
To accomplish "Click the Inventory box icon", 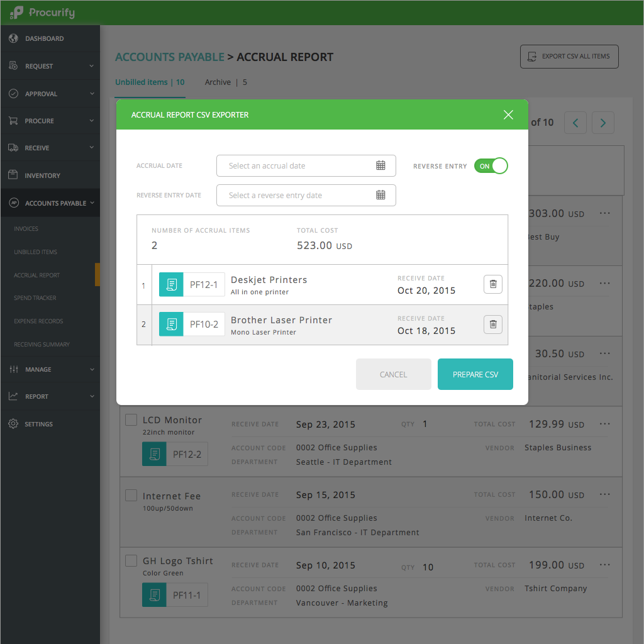I will point(13,175).
